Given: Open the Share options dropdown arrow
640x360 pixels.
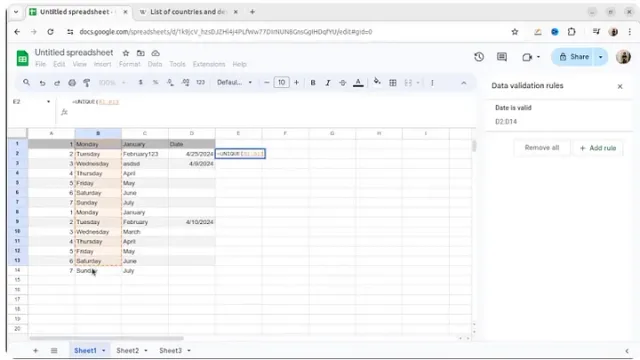Looking at the screenshot, I should [601, 57].
